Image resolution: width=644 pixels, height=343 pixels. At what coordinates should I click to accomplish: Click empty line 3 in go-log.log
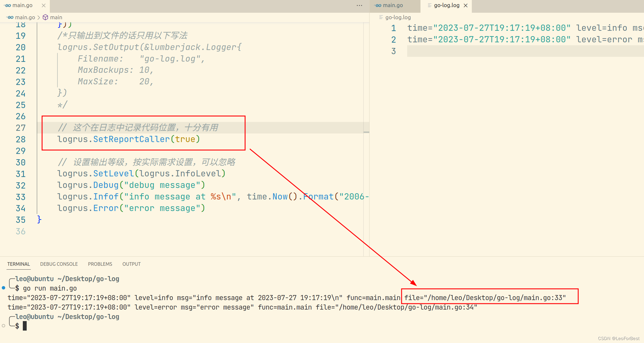525,51
